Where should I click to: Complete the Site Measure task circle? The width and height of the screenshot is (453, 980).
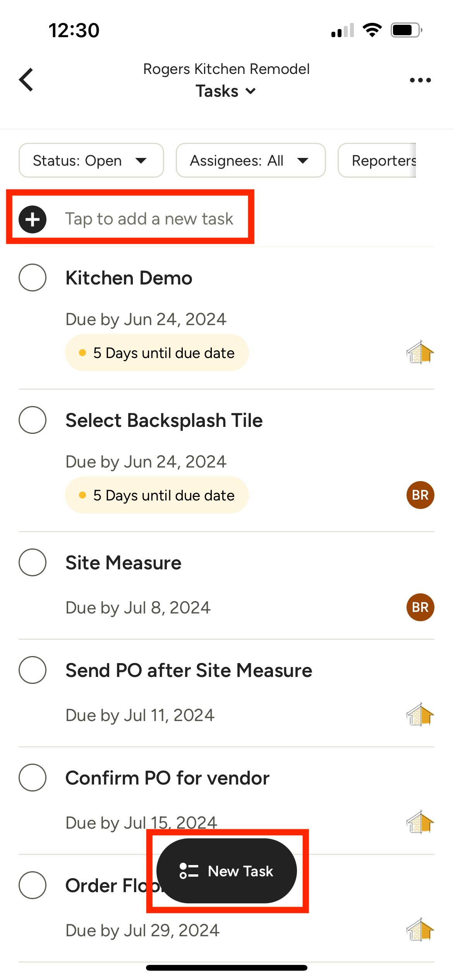pos(33,562)
